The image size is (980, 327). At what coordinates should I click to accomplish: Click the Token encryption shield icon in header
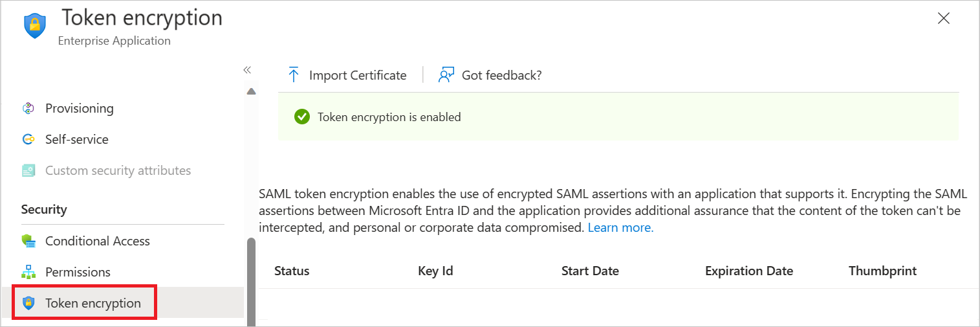35,26
